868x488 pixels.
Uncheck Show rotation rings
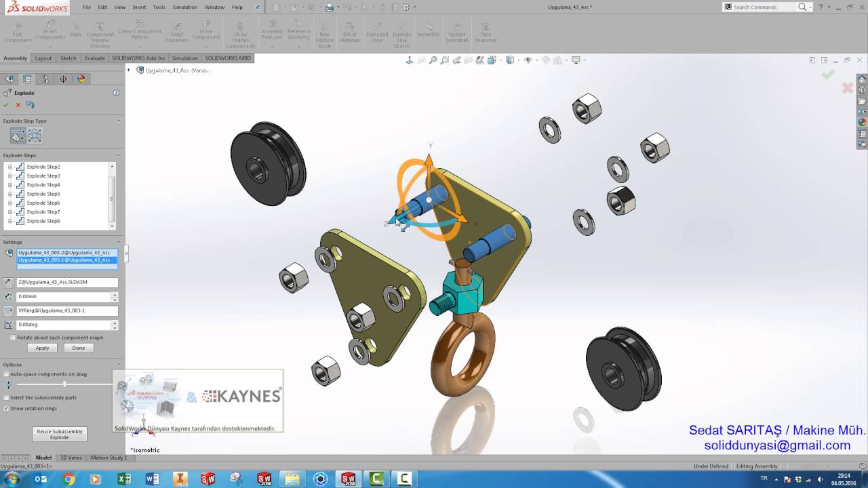pyautogui.click(x=6, y=409)
